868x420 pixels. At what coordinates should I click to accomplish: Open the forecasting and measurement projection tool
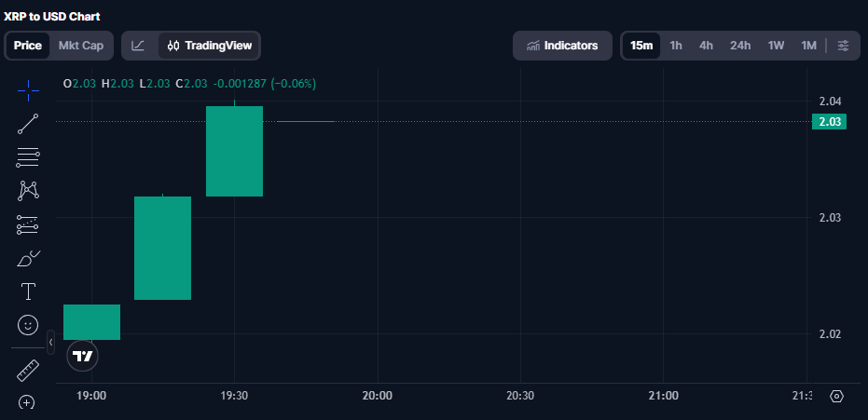pos(28,225)
